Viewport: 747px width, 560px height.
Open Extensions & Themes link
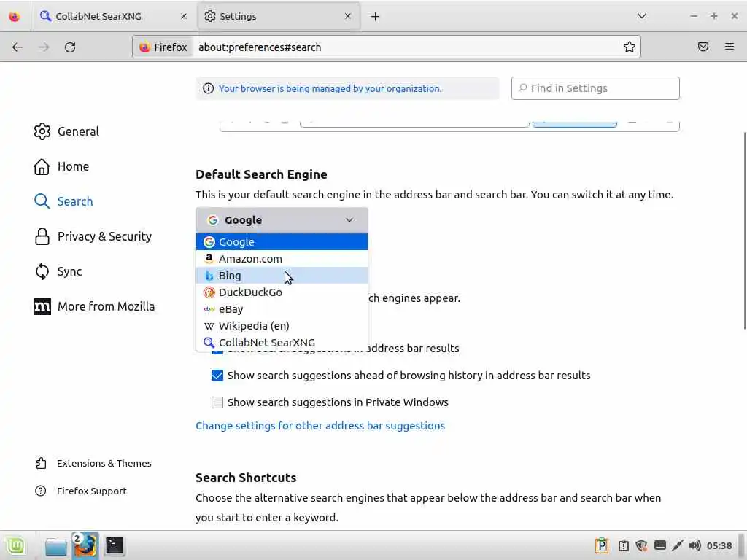tap(93, 463)
